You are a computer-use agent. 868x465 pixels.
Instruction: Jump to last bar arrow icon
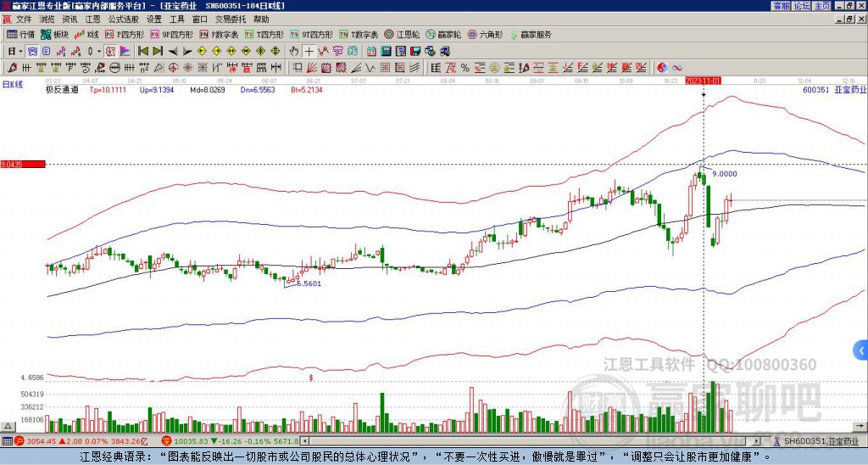coord(158,52)
